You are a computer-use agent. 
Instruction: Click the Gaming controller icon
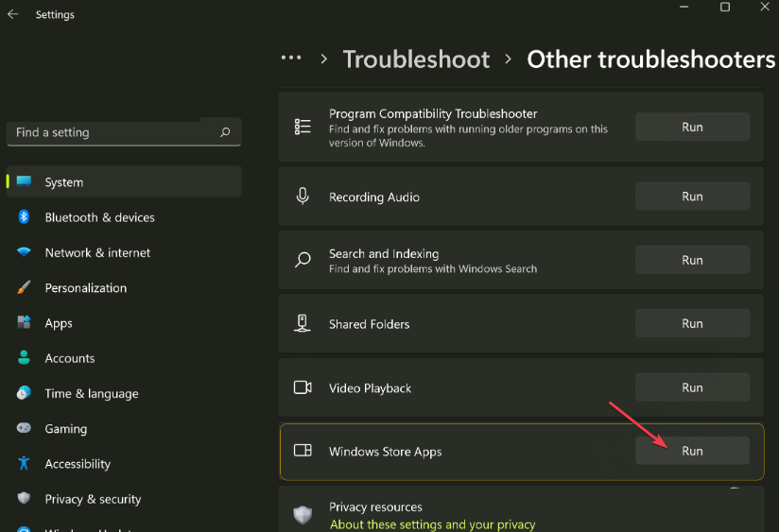pyautogui.click(x=24, y=428)
